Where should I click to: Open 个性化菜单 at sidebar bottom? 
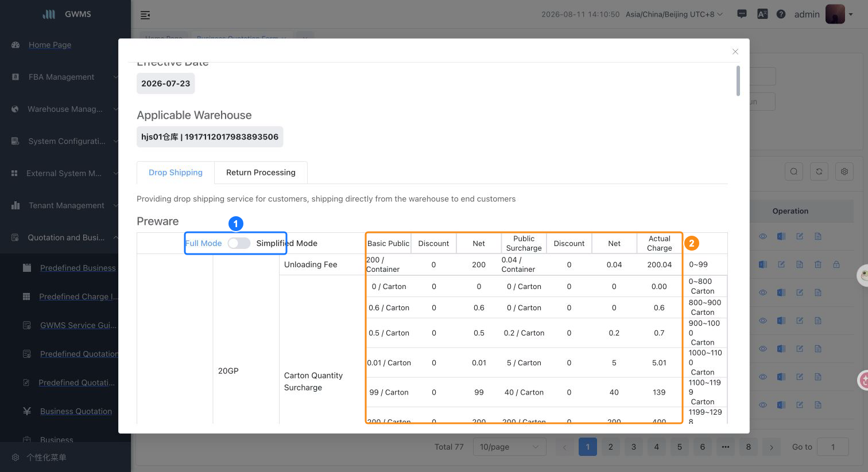[46, 458]
